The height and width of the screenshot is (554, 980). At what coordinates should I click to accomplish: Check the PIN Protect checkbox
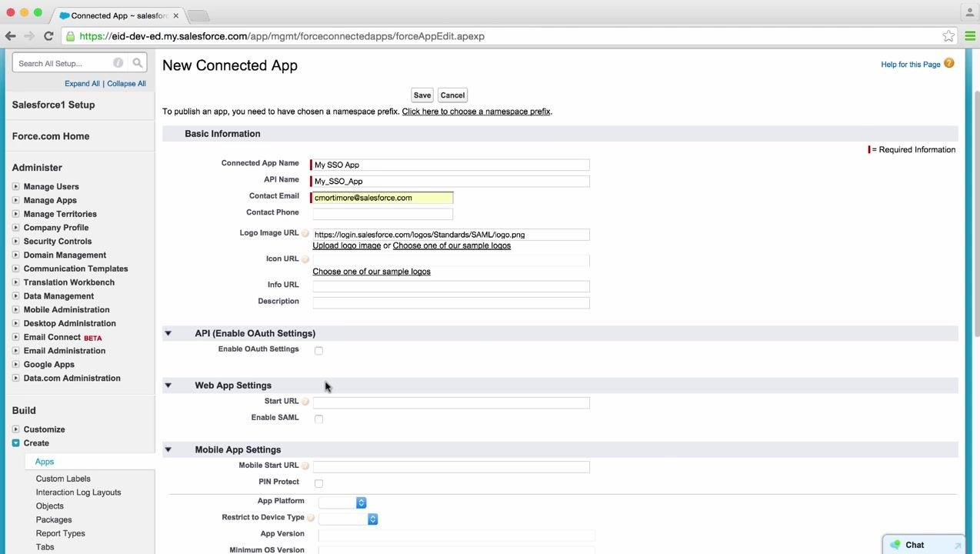318,484
